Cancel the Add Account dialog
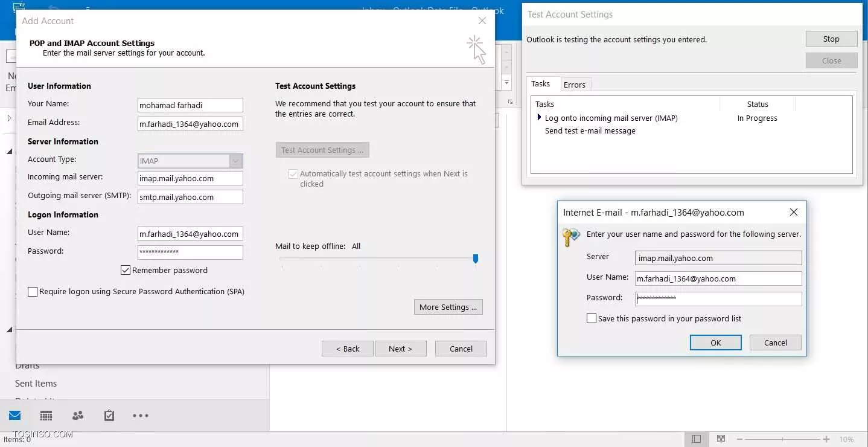This screenshot has height=447, width=868. [x=461, y=349]
